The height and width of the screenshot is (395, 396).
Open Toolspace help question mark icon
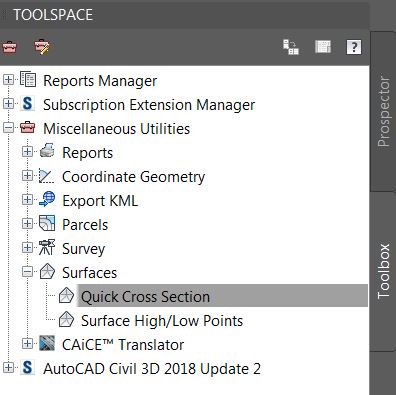click(x=354, y=47)
